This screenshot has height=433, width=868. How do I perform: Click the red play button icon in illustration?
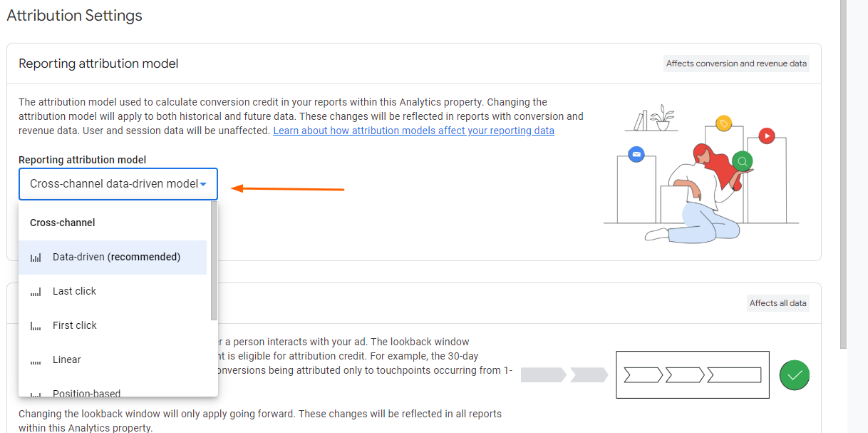tap(767, 135)
